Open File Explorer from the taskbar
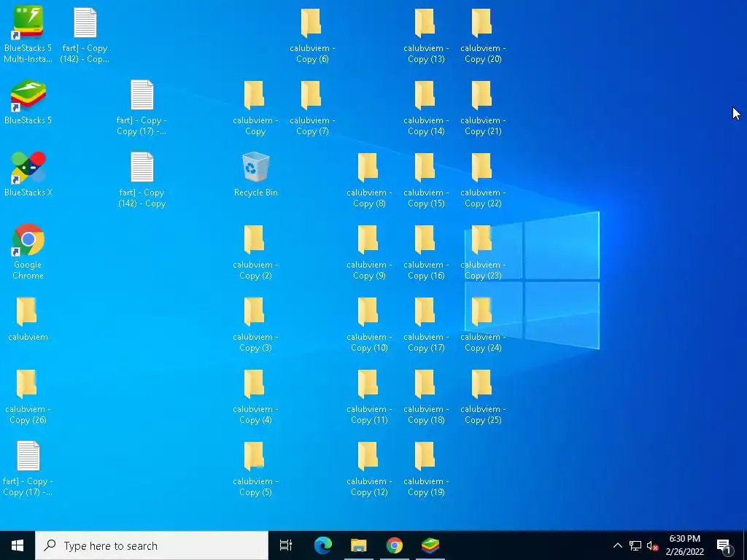The height and width of the screenshot is (560, 747). (359, 545)
